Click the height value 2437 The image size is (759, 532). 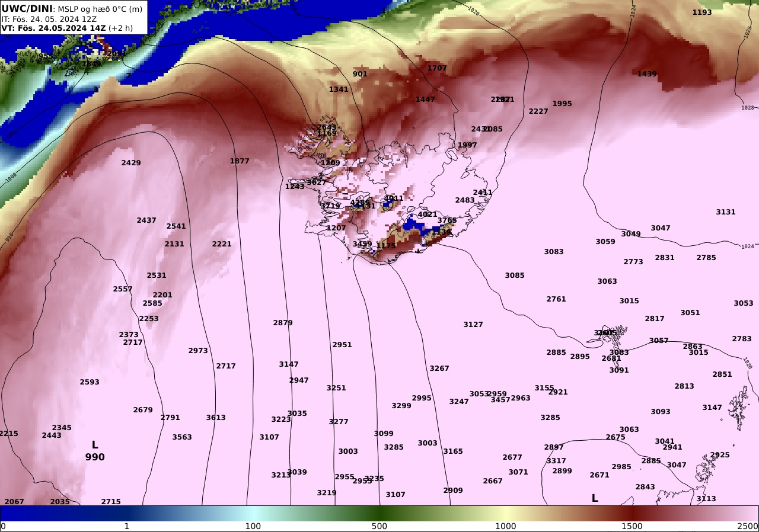(x=146, y=220)
